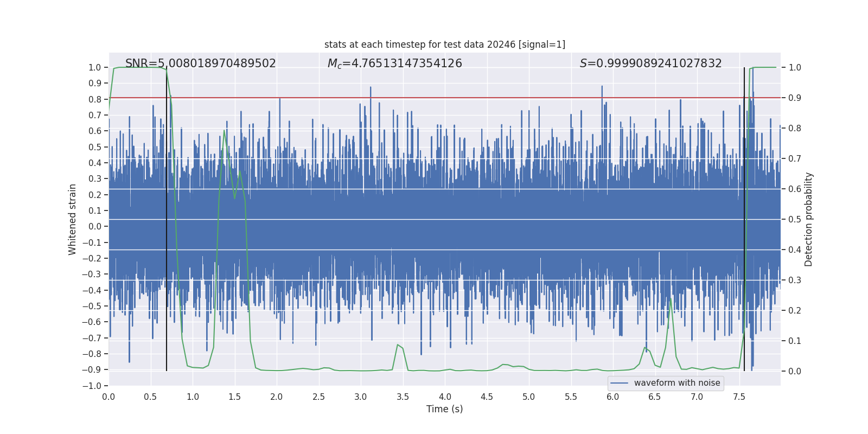The image size is (868, 434).
Task: Click the −0.6 tick on the Whitened strain axis
Action: tap(92, 322)
